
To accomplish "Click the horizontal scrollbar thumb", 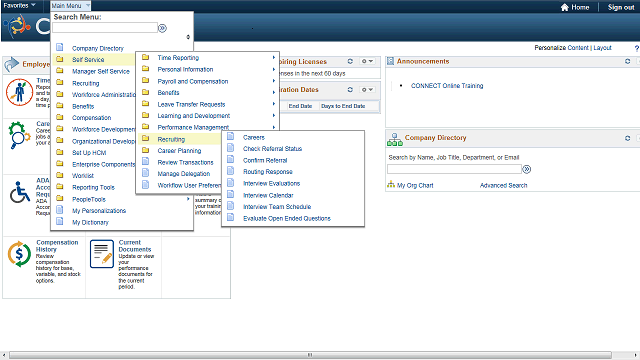I will click(x=310, y=355).
